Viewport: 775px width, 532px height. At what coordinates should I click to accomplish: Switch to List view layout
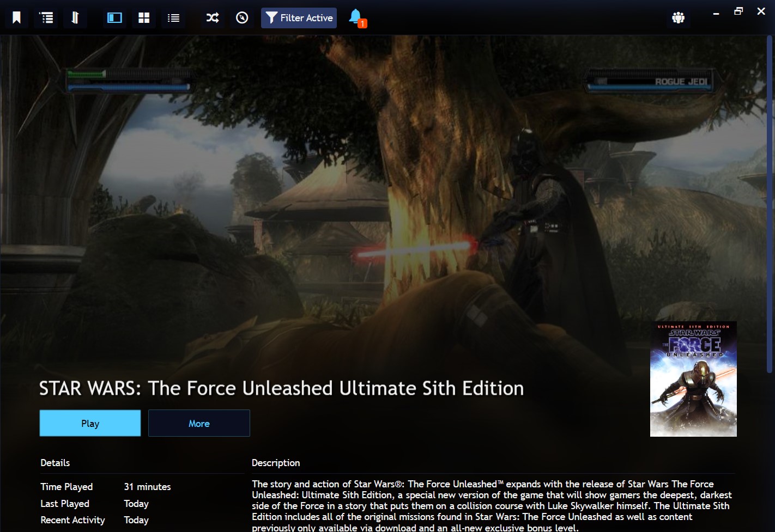coord(173,18)
